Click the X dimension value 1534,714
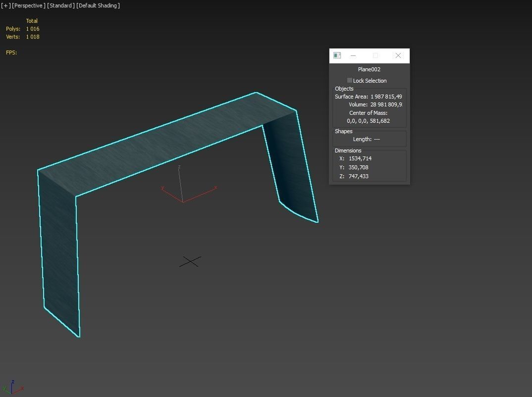 (x=360, y=158)
